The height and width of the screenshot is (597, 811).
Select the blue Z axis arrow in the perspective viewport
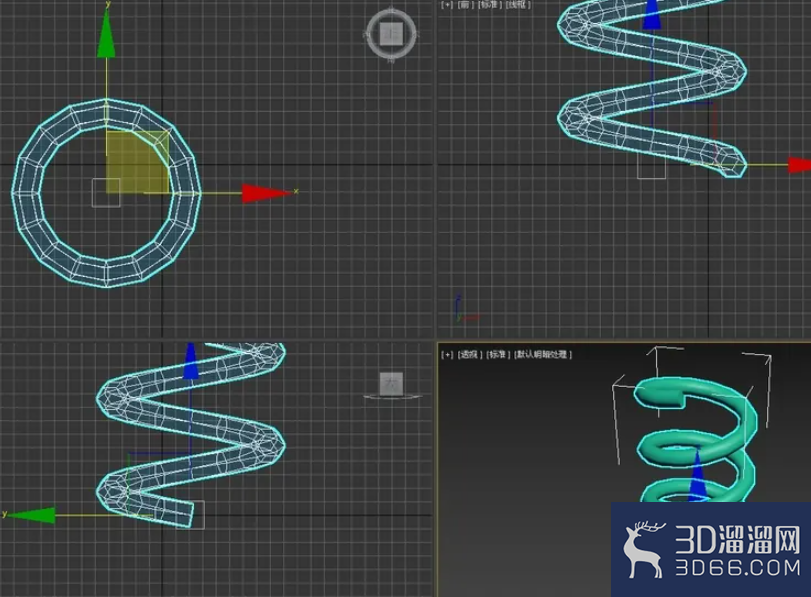(x=698, y=475)
